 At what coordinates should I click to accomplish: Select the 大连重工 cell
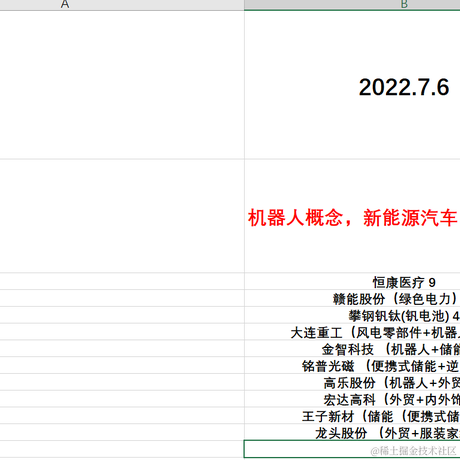(352, 332)
